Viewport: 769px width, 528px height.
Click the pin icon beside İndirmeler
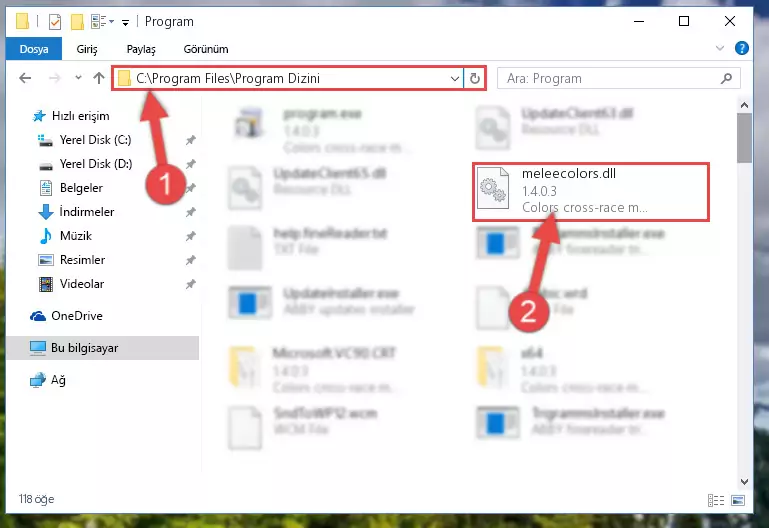(190, 212)
